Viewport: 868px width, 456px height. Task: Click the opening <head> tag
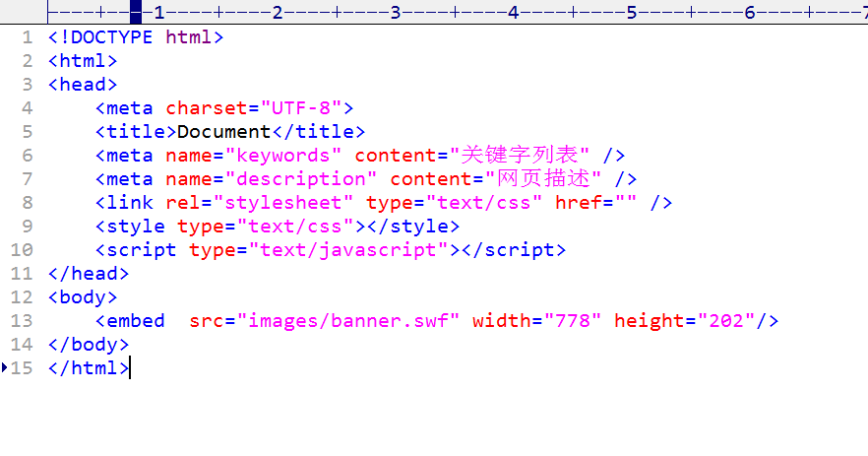click(83, 85)
